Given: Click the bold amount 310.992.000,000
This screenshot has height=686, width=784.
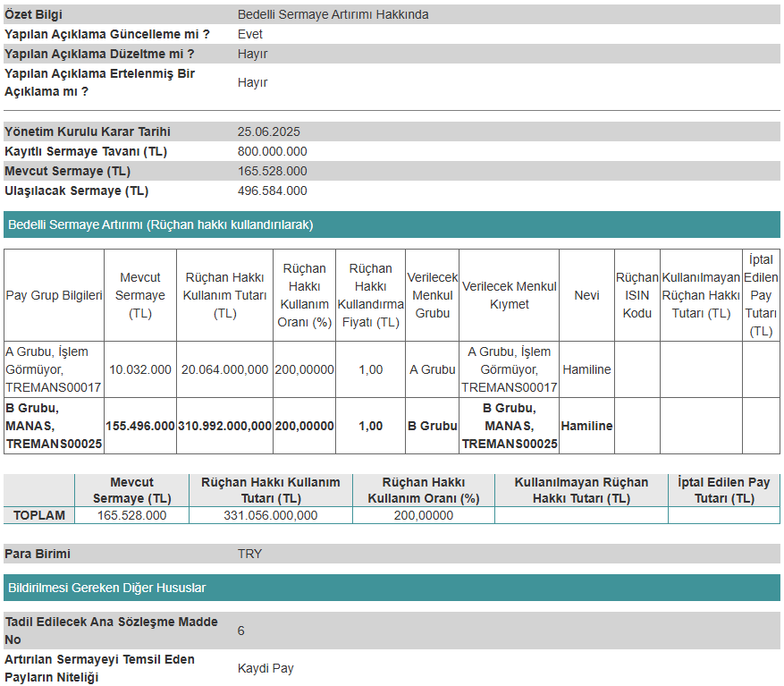Looking at the screenshot, I should (224, 426).
